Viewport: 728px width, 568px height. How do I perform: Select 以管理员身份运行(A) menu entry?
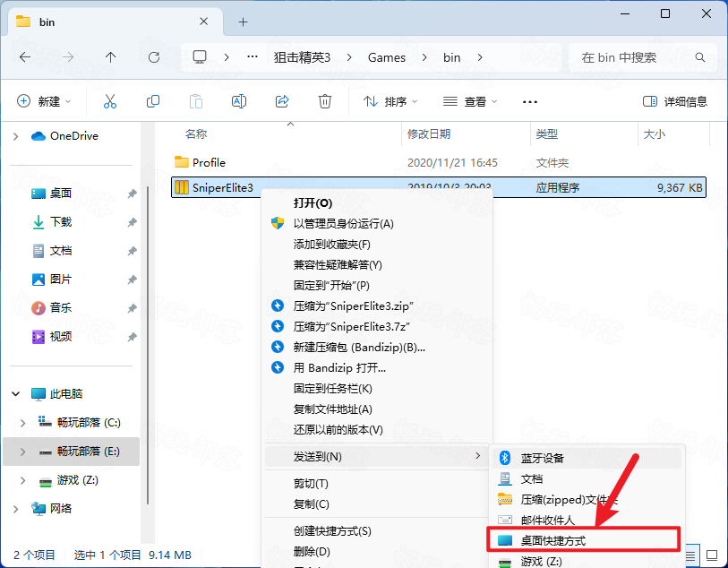378,224
